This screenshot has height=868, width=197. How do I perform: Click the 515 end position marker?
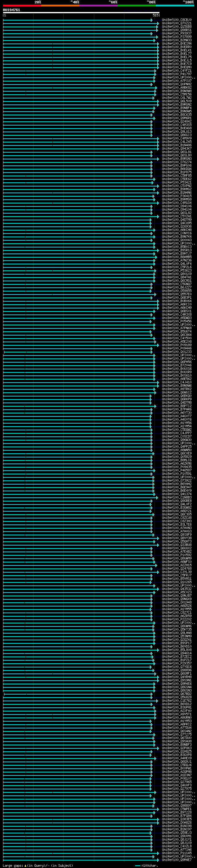pos(155,15)
